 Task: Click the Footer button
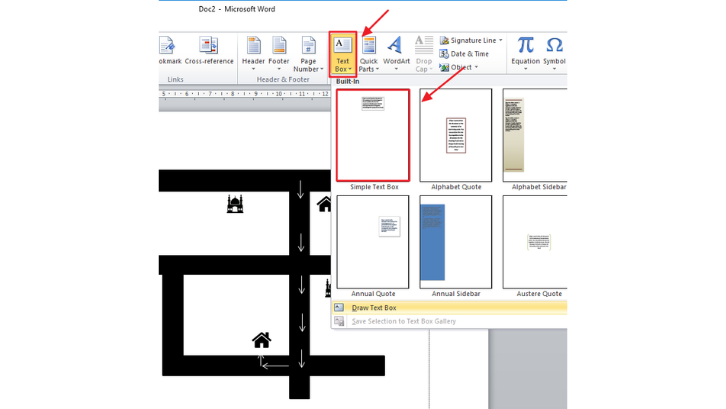[x=279, y=54]
